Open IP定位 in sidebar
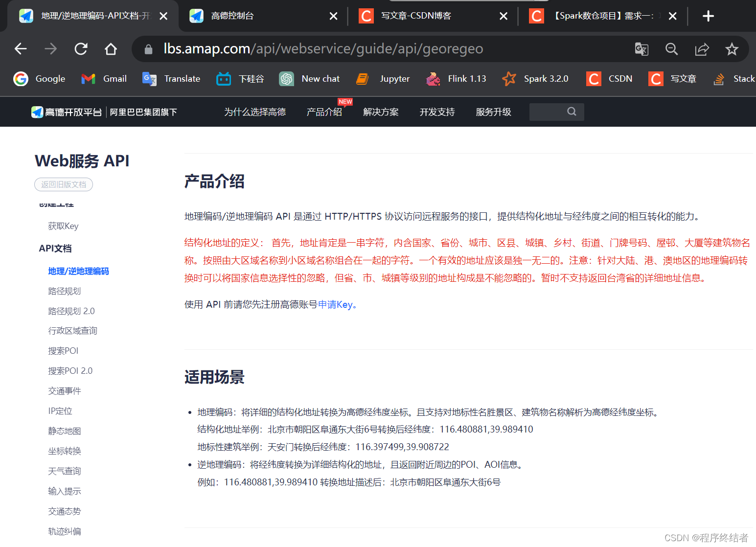The height and width of the screenshot is (547, 756). [x=60, y=411]
